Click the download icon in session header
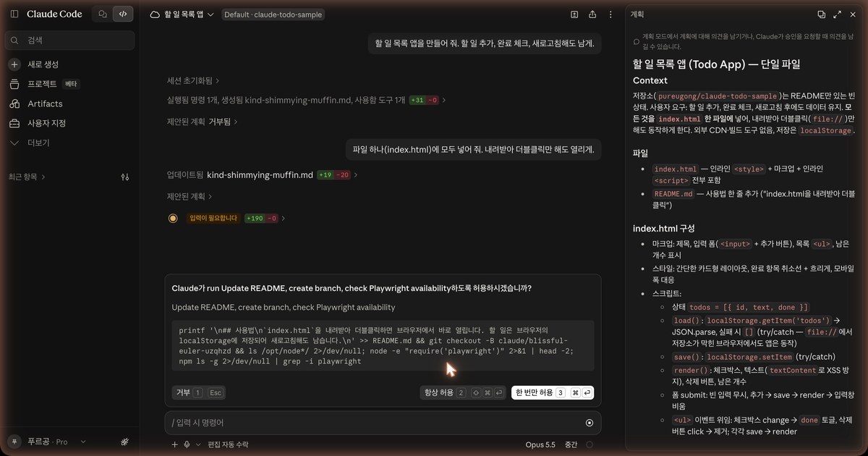Viewport: 868px width, 456px height. [x=574, y=14]
